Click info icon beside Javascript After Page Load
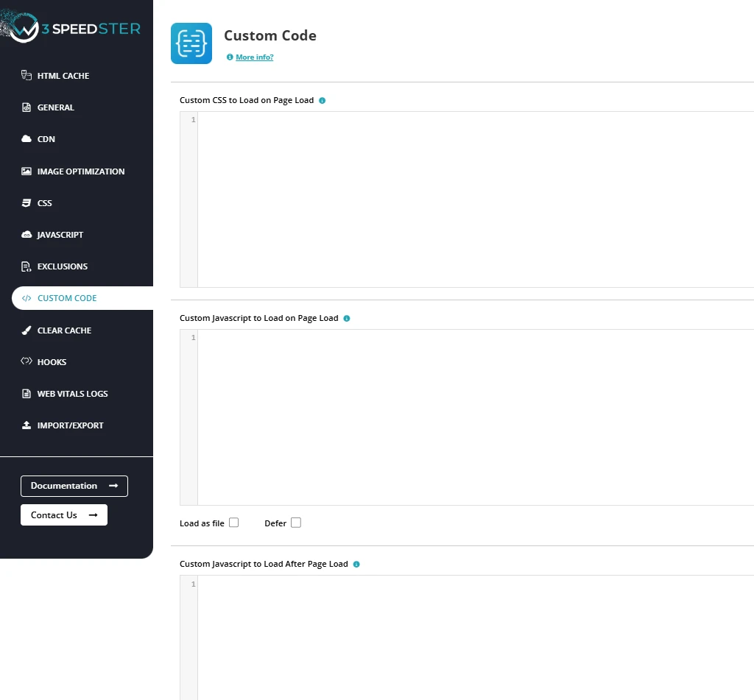 tap(356, 565)
